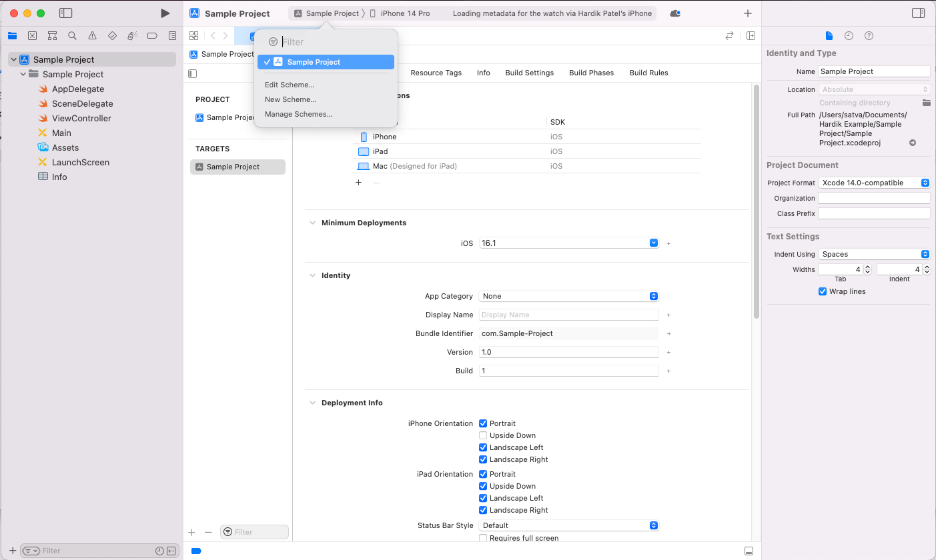Collapse the Minimum Deployments section
Viewport: 936px width, 560px height.
coord(312,223)
